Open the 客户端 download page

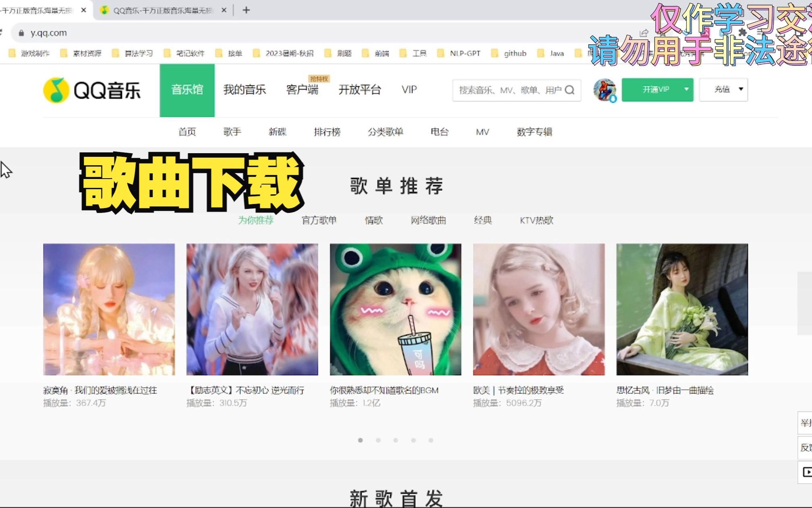tap(302, 90)
